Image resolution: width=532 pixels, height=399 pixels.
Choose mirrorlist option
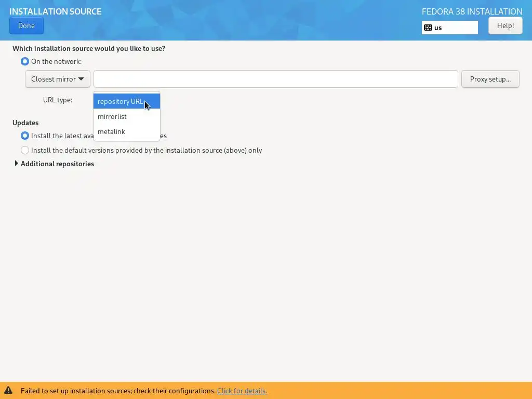pos(127,116)
